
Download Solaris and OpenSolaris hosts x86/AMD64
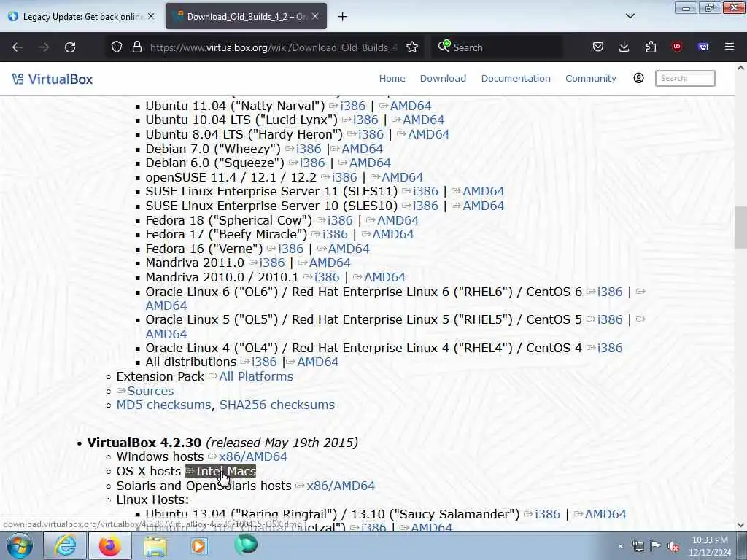pyautogui.click(x=341, y=486)
